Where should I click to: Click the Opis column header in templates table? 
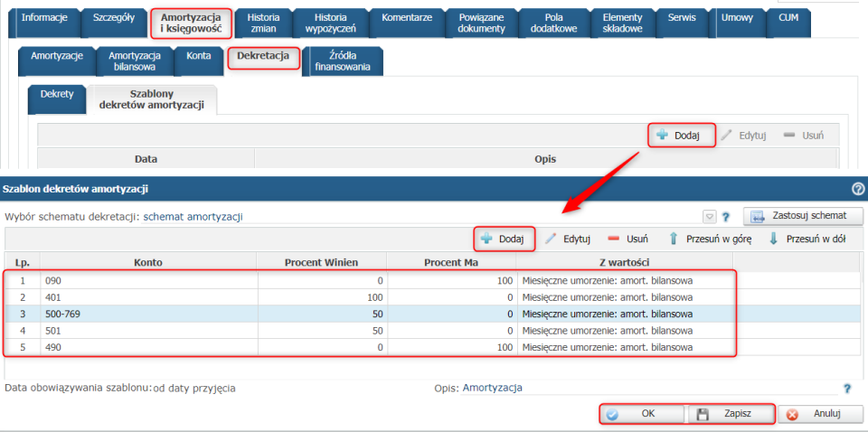tap(545, 159)
